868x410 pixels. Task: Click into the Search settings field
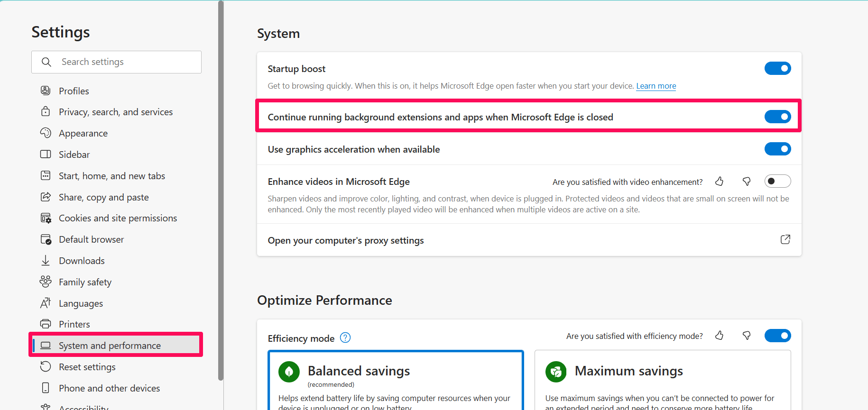[116, 62]
